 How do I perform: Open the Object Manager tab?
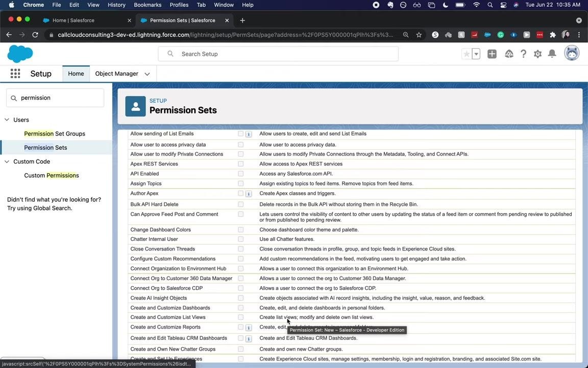[116, 74]
